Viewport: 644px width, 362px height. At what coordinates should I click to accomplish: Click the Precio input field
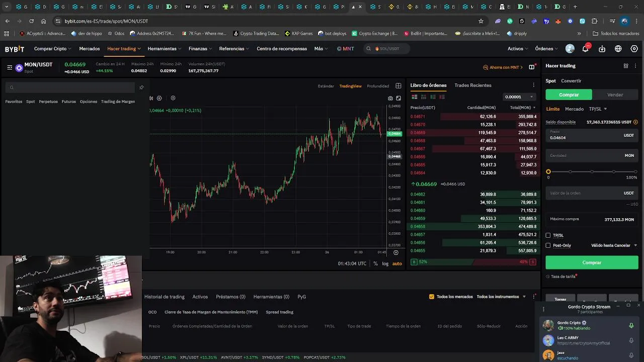coord(592,135)
